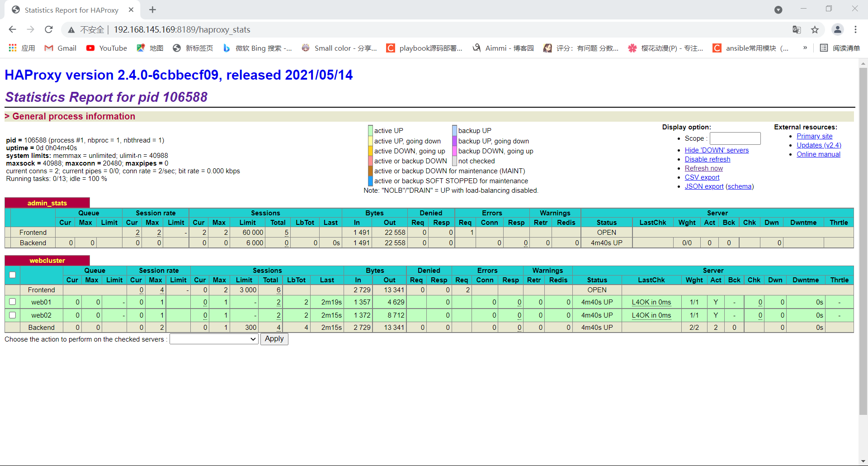868x466 pixels.
Task: Open the 地图 maps bookmark
Action: [150, 48]
